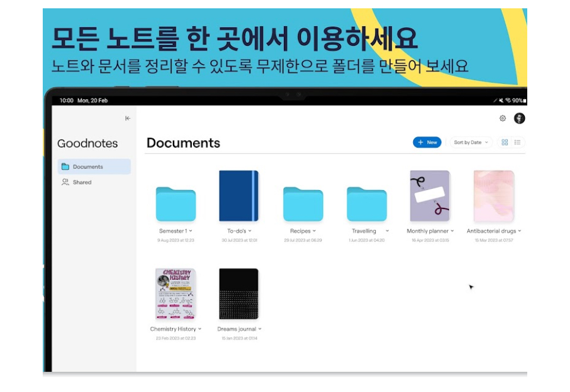Expand options chevron beside Monthly planner

click(452, 231)
